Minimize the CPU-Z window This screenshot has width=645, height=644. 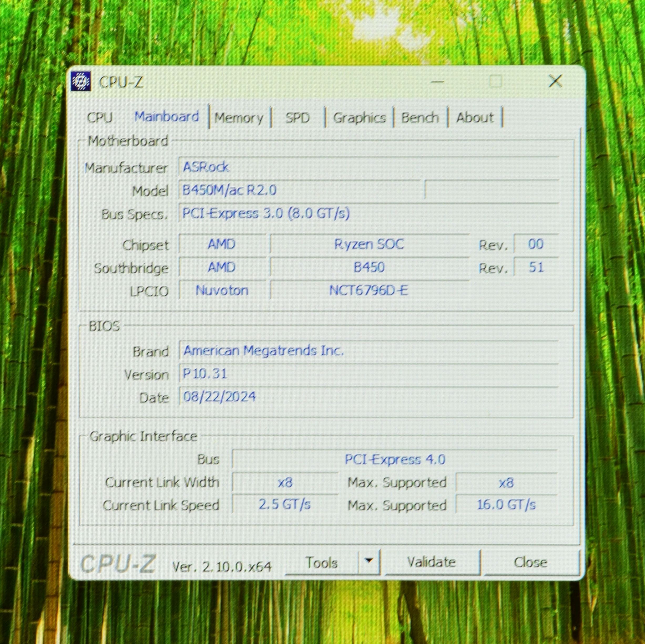437,81
